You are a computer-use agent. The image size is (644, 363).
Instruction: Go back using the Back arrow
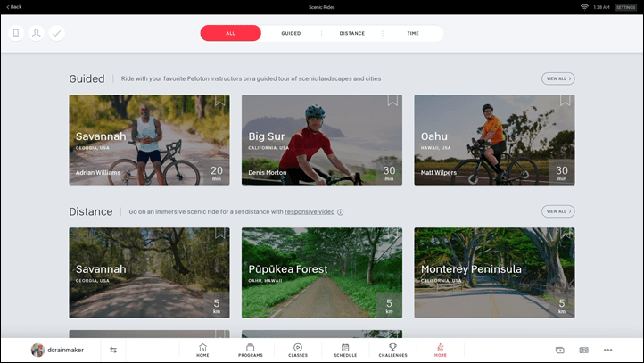[x=14, y=7]
